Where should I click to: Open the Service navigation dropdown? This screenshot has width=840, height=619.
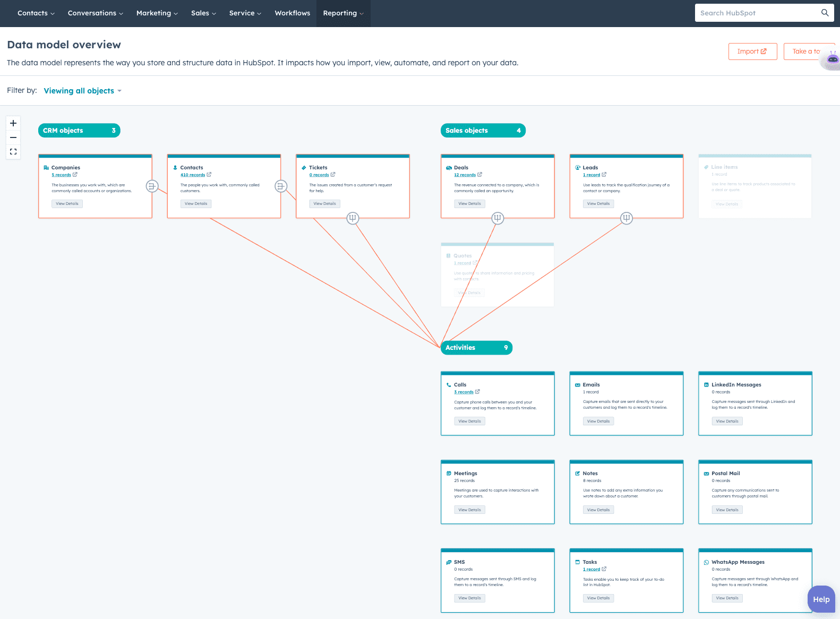(x=245, y=13)
